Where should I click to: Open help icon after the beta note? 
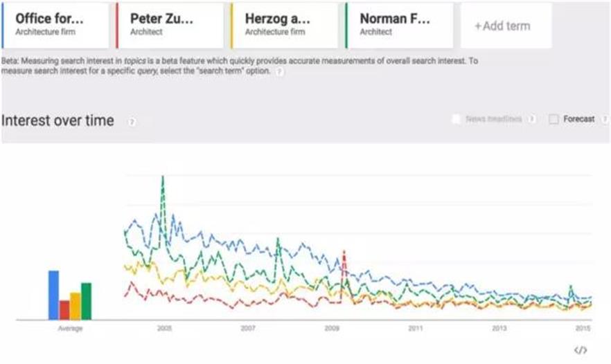tap(279, 71)
